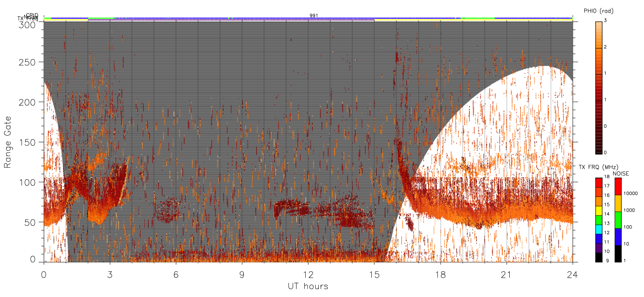Click the red top segment of NOISE legend
The width and height of the screenshot is (644, 297).
click(618, 186)
